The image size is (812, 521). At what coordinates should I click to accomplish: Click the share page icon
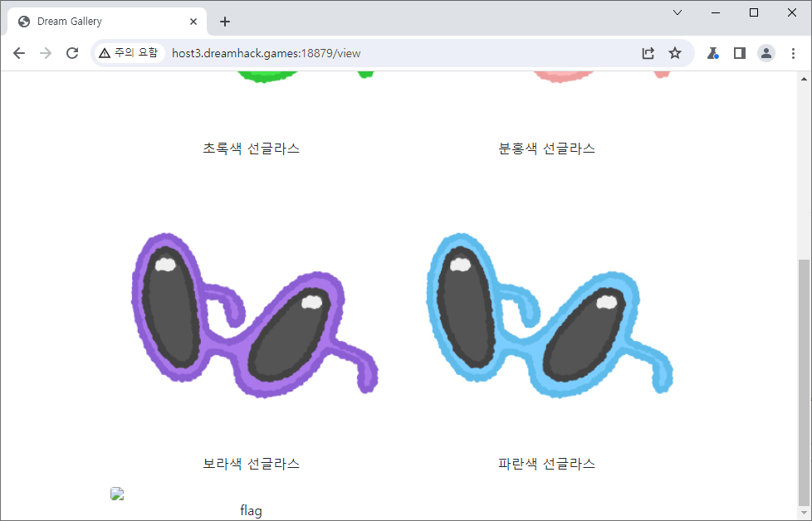pos(648,53)
